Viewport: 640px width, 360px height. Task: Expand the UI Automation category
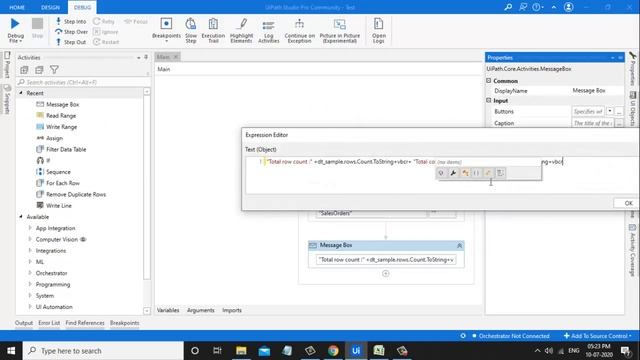pyautogui.click(x=30, y=307)
